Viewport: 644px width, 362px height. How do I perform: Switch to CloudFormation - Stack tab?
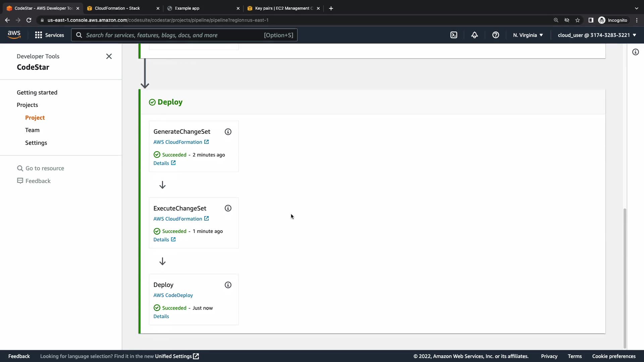(x=117, y=8)
